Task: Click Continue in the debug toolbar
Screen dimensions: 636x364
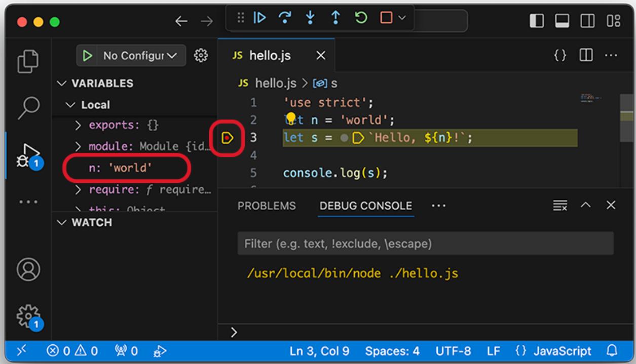Action: (258, 18)
